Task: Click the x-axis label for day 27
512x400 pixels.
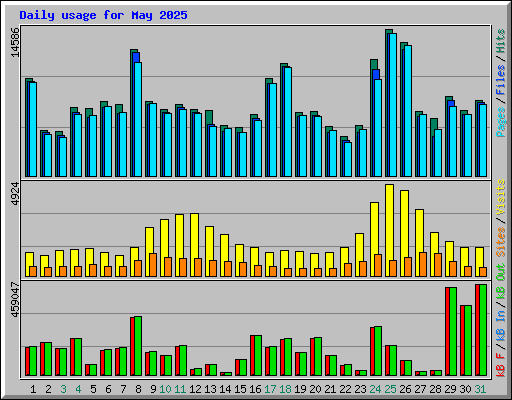Action: coord(420,389)
